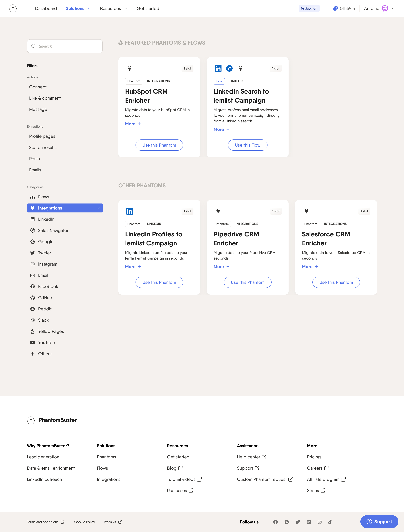This screenshot has width=404, height=532.
Task: Deselect the Integrations category filter
Action: (65, 208)
